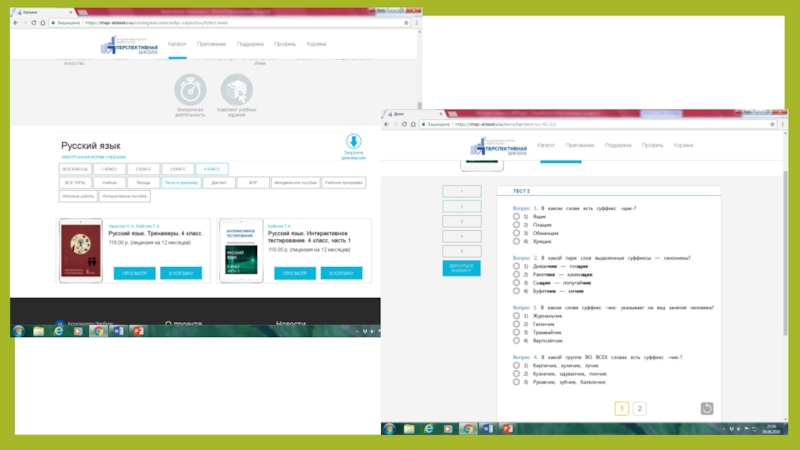
Task: Reload the Demo test window page
Action: tap(404, 124)
